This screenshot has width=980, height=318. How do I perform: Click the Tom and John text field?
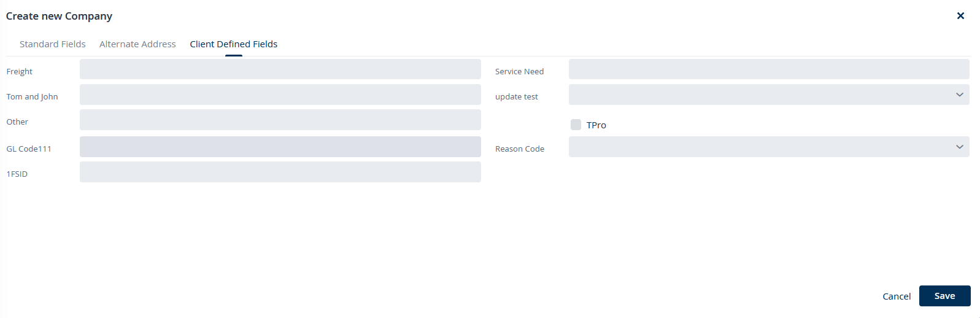280,95
